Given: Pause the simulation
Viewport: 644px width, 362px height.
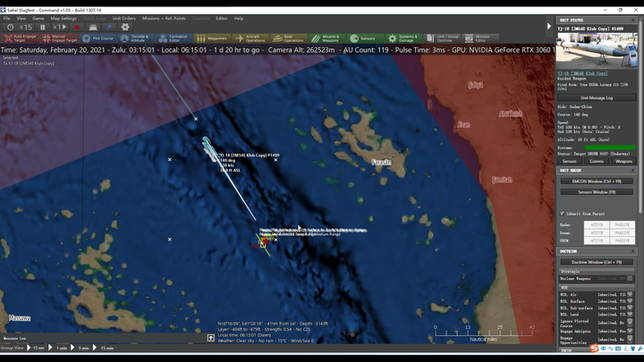Looking at the screenshot, I should (43, 27).
